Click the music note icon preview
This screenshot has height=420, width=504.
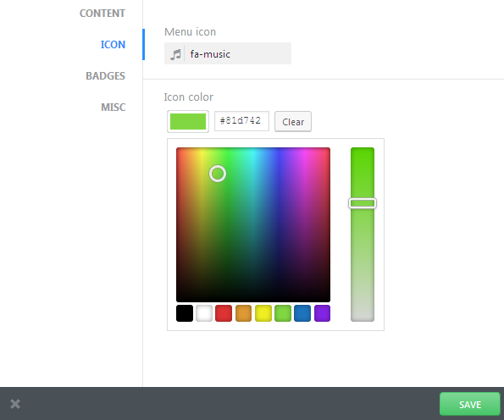click(175, 54)
